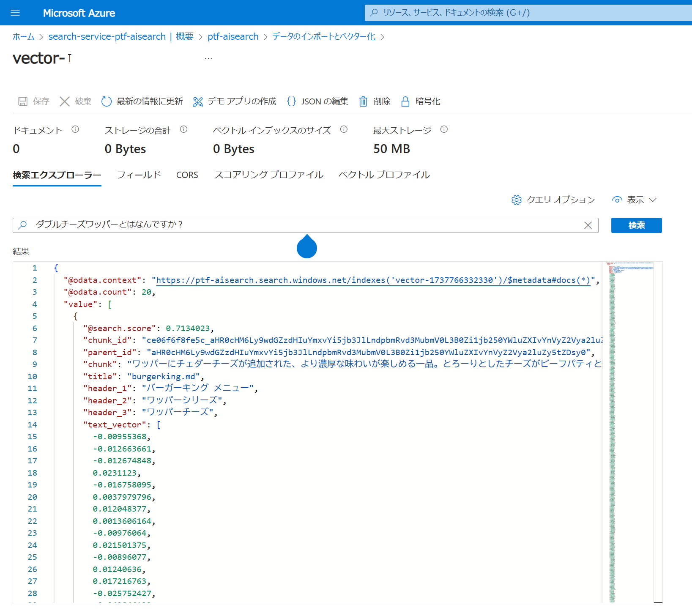Focus the global resource search box

[528, 13]
